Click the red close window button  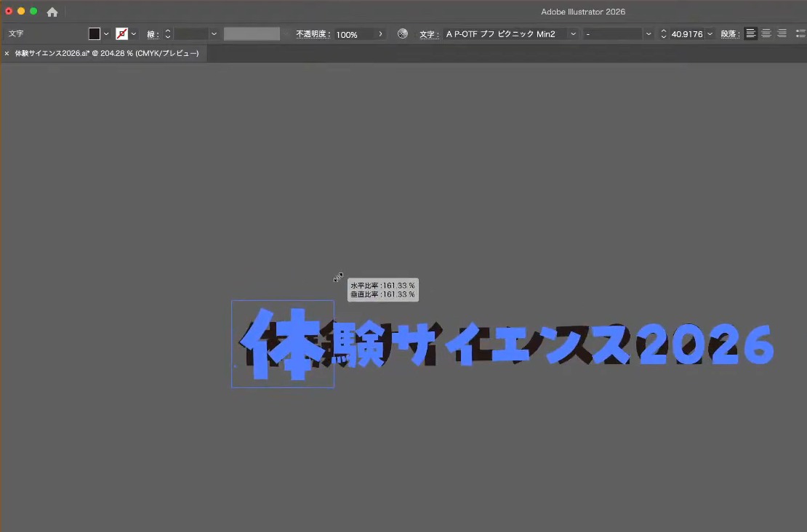[9, 11]
